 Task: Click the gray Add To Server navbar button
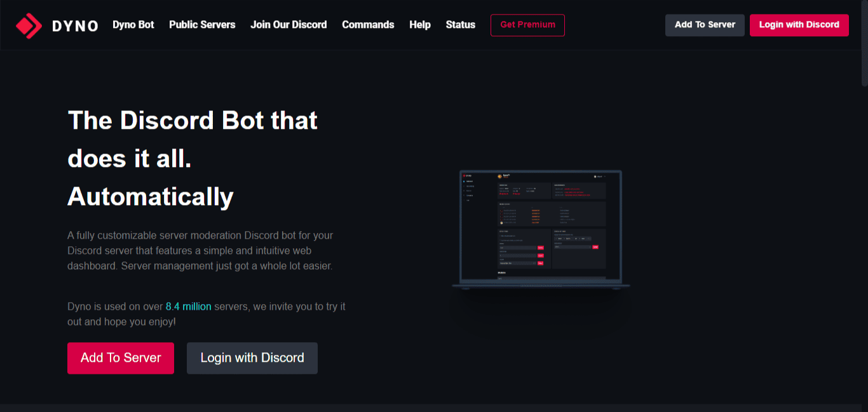pos(705,25)
